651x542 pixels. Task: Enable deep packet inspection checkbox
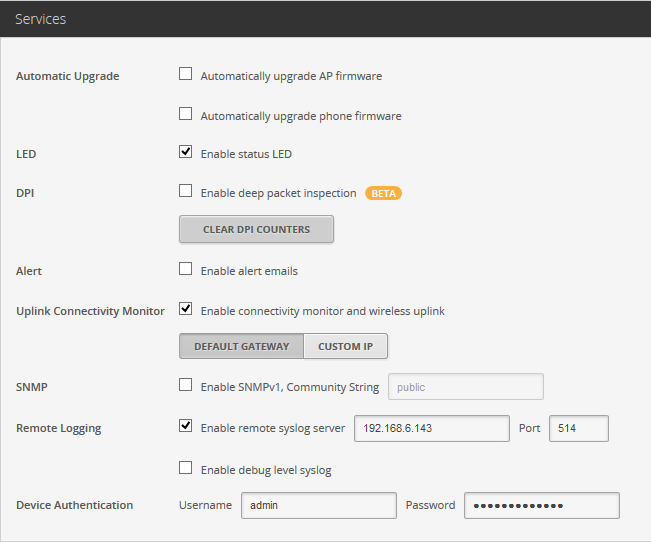coord(185,191)
